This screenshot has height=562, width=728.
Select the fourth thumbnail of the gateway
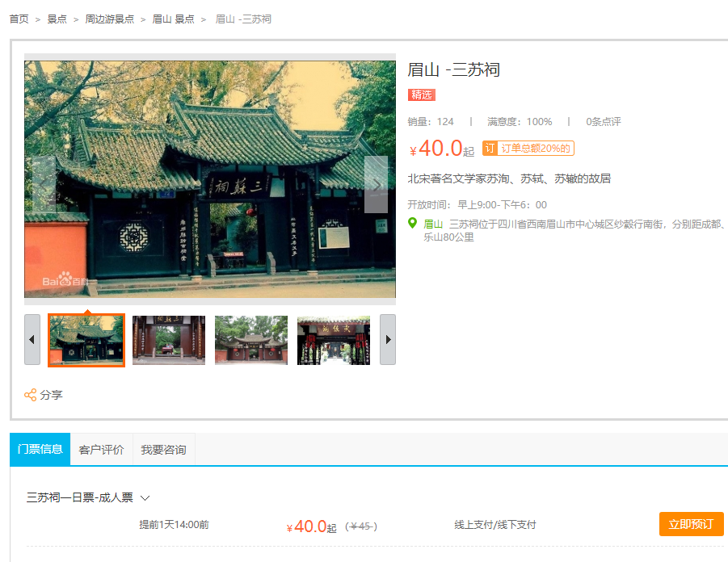tap(334, 340)
